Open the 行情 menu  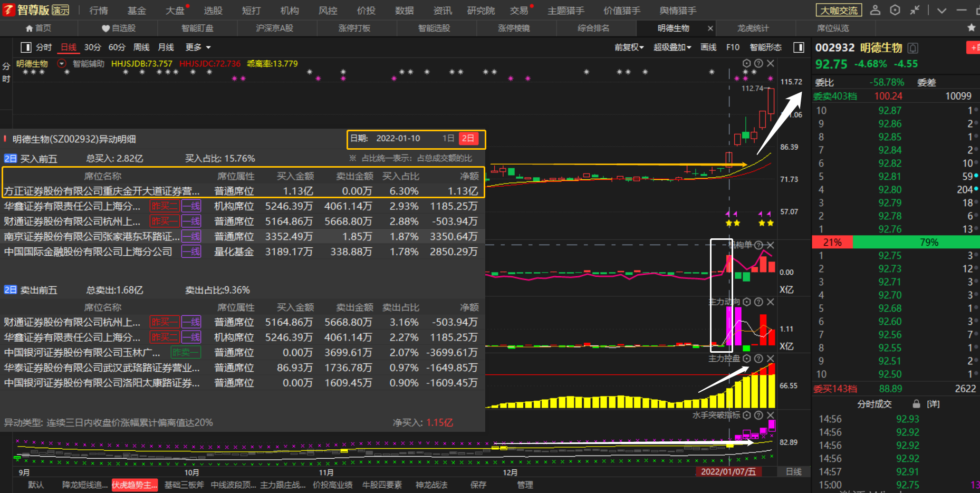click(99, 11)
